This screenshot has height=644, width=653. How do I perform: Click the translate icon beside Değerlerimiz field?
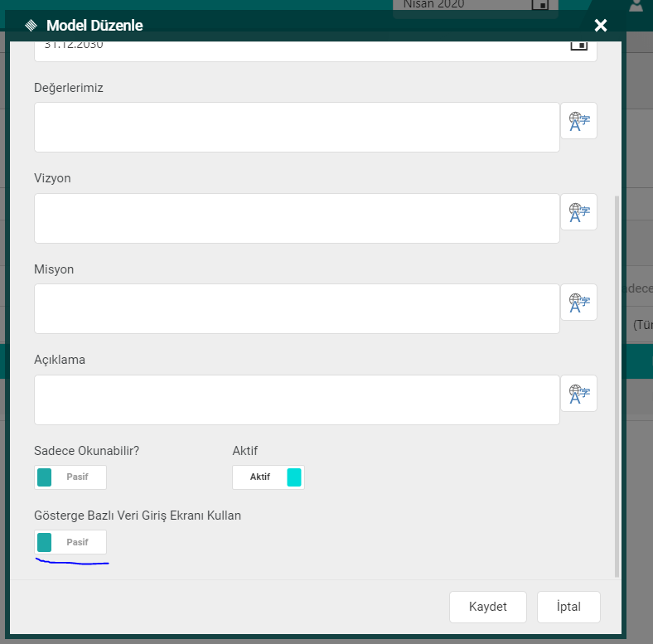click(x=578, y=121)
